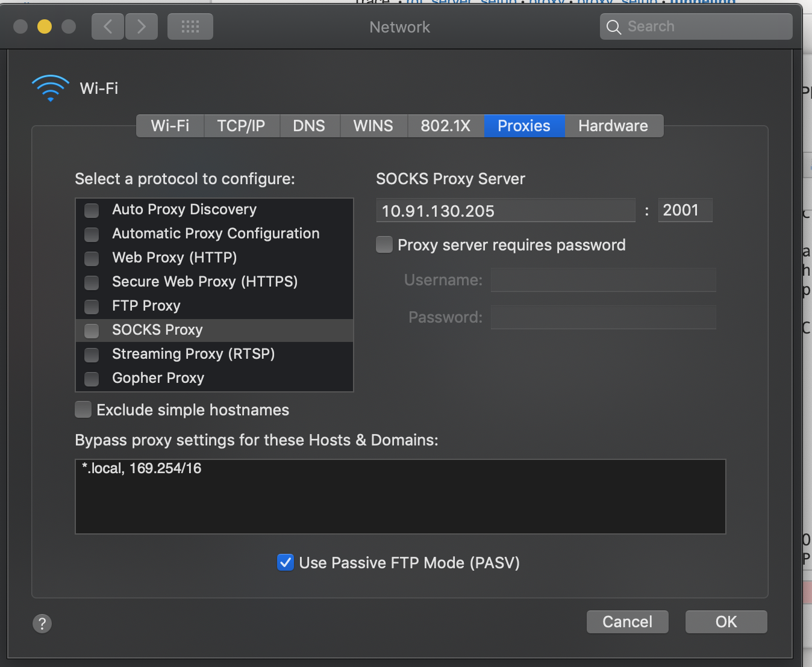Click the search magnifier icon
The image size is (812, 667).
(614, 27)
